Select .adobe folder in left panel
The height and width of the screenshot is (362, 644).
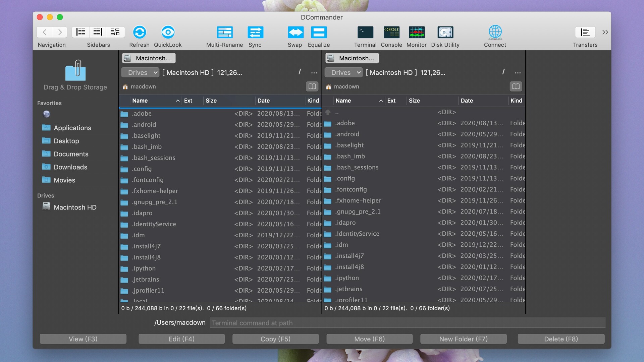220,114
